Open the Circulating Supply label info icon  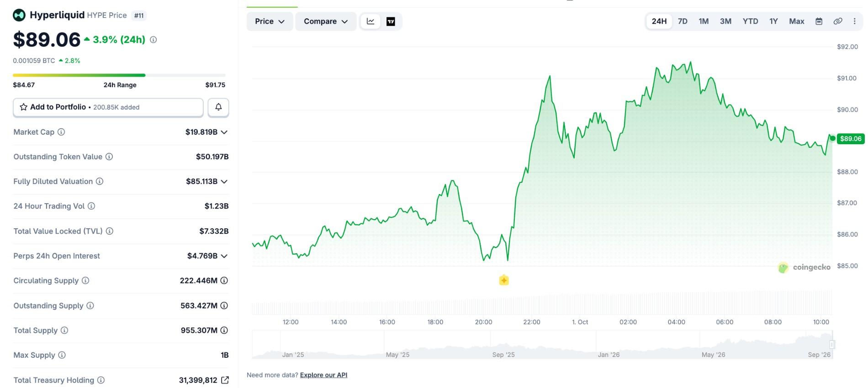(x=85, y=280)
